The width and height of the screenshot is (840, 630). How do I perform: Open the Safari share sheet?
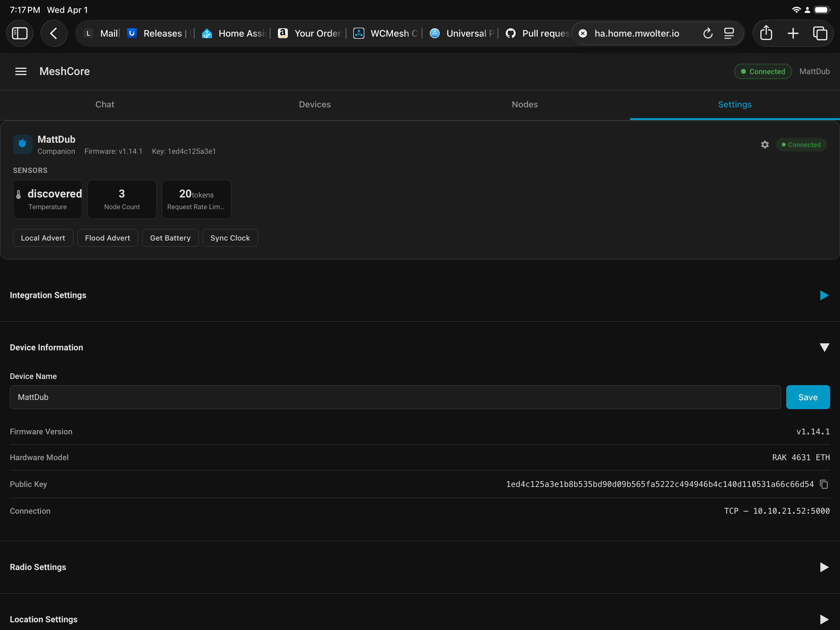point(766,33)
